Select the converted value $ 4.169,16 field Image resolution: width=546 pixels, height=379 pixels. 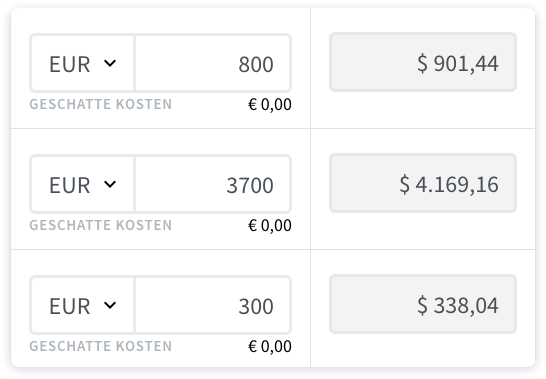[x=423, y=183]
